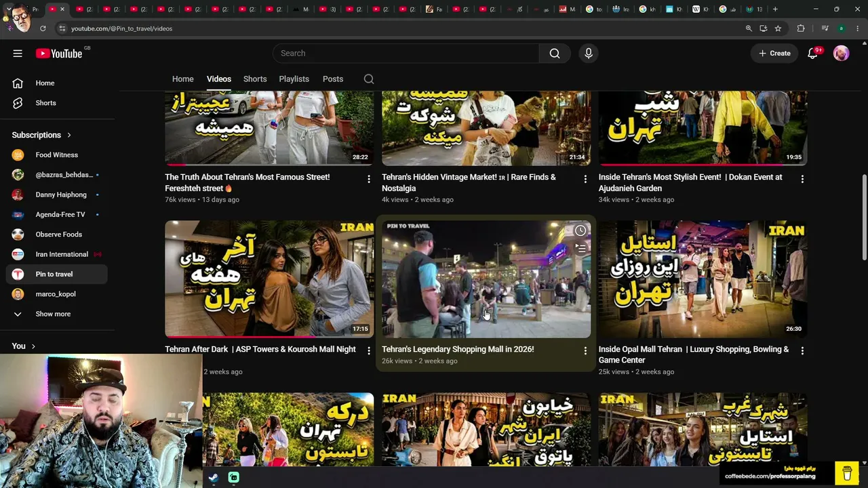Reload the page in the browser toolbar
Screen dimensions: 868x488
pyautogui.click(x=43, y=28)
